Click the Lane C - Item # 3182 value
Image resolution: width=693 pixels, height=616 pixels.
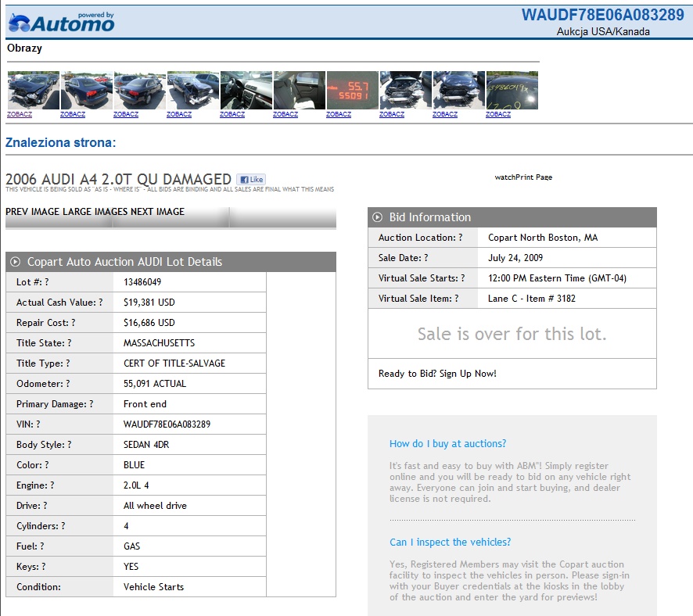click(532, 299)
